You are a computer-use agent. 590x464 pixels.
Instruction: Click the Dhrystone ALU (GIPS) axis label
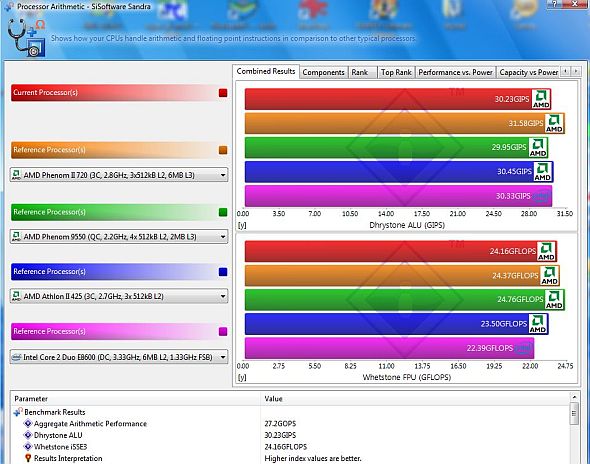point(407,225)
